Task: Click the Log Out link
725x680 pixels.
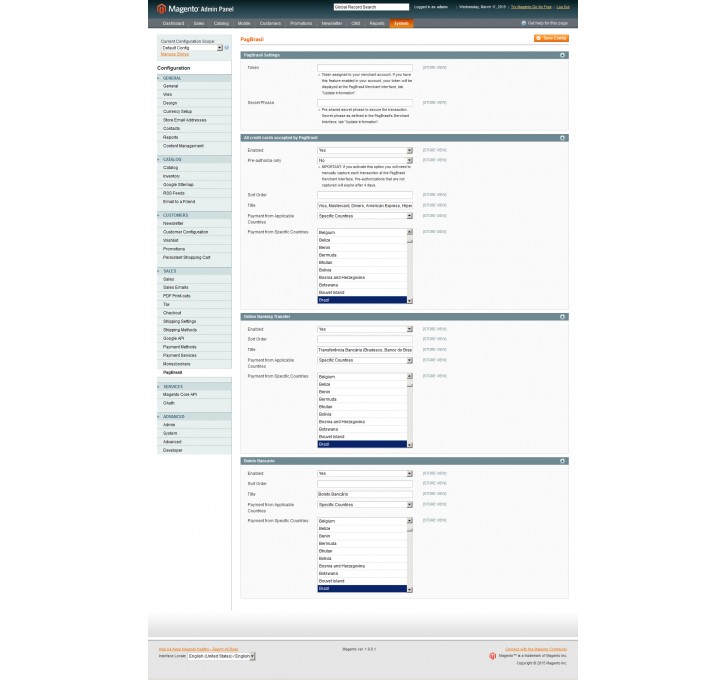Action: [563, 7]
